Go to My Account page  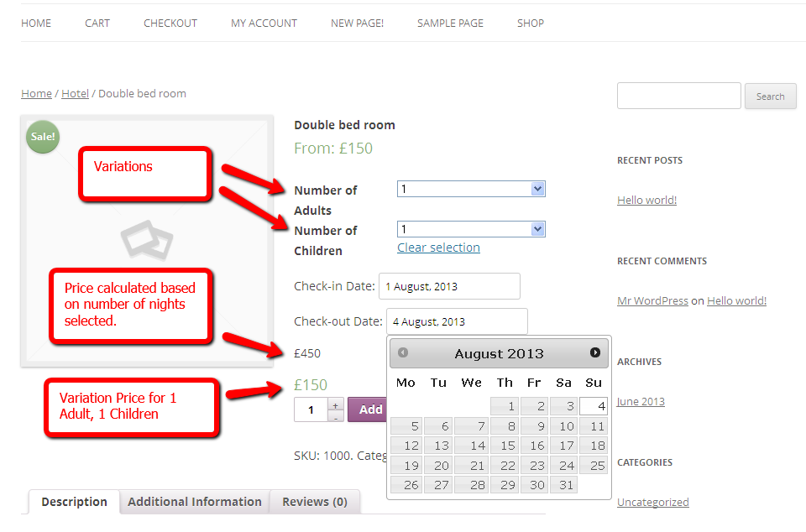pyautogui.click(x=264, y=23)
